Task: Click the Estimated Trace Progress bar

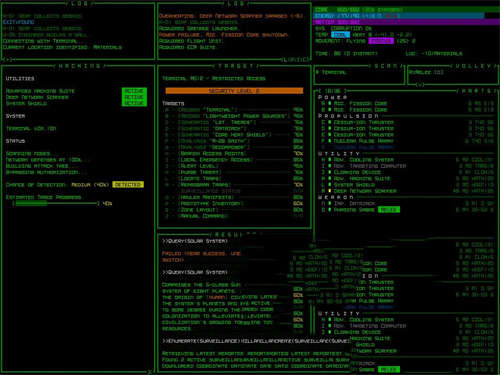Action: [x=56, y=203]
